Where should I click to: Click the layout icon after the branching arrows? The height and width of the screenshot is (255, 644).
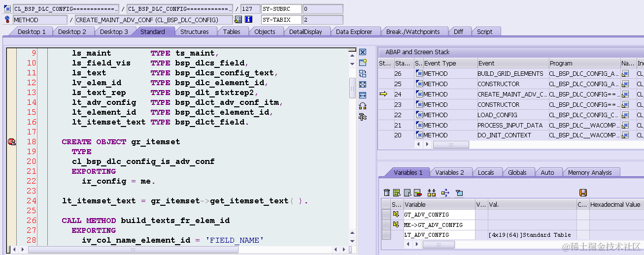(x=459, y=192)
